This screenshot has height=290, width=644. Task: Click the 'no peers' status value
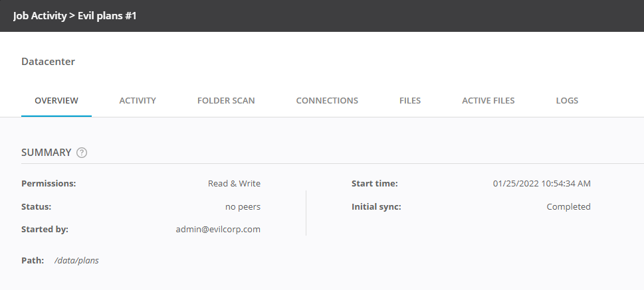(243, 207)
